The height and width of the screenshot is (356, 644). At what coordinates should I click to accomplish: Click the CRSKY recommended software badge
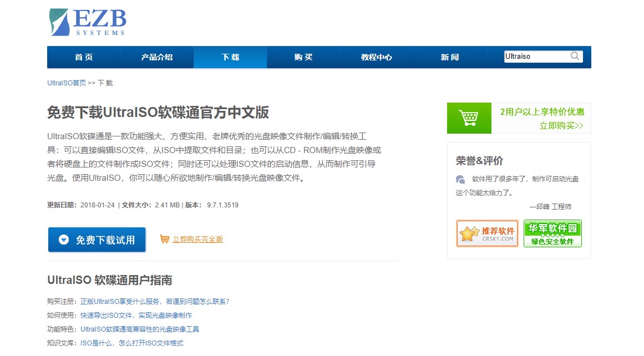coord(487,233)
